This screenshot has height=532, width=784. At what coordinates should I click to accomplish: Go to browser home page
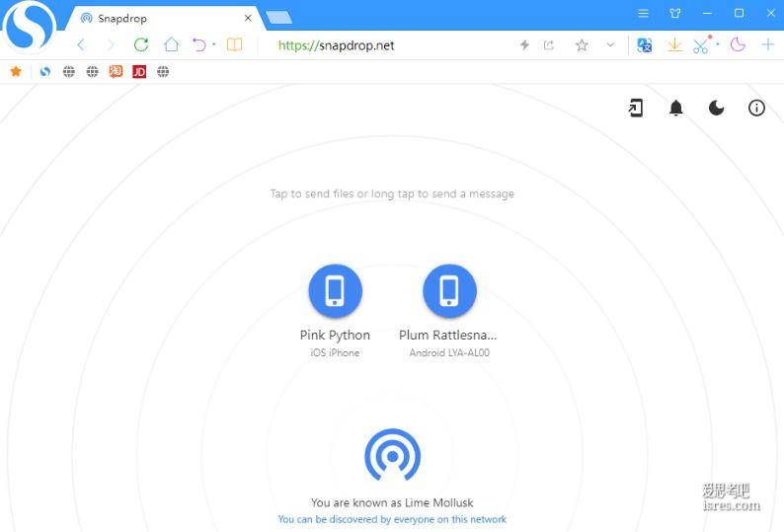[x=172, y=45]
